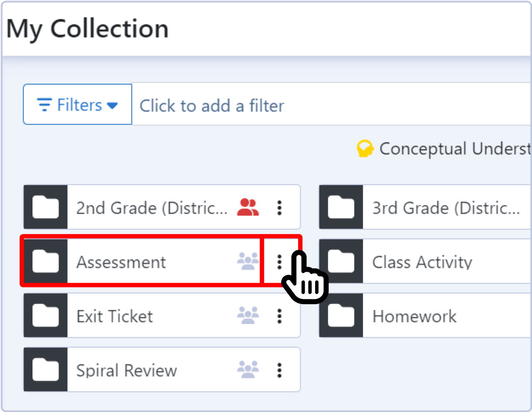Click the sharing icon on Spiral Review folder
The width and height of the screenshot is (532, 412).
[x=248, y=370]
